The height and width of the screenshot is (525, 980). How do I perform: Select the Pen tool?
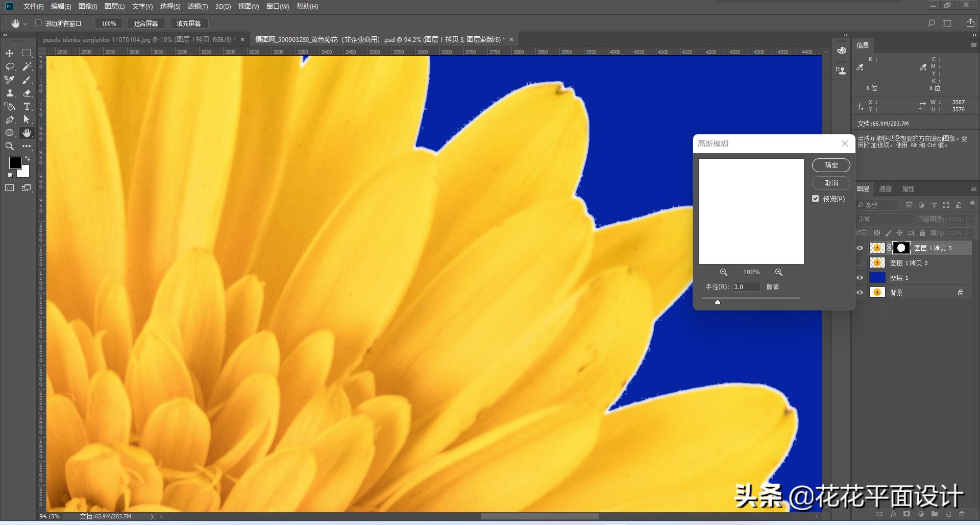click(10, 120)
